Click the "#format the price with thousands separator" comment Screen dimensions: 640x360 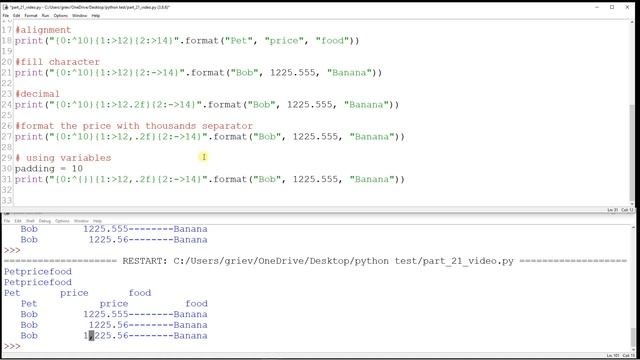pos(134,126)
